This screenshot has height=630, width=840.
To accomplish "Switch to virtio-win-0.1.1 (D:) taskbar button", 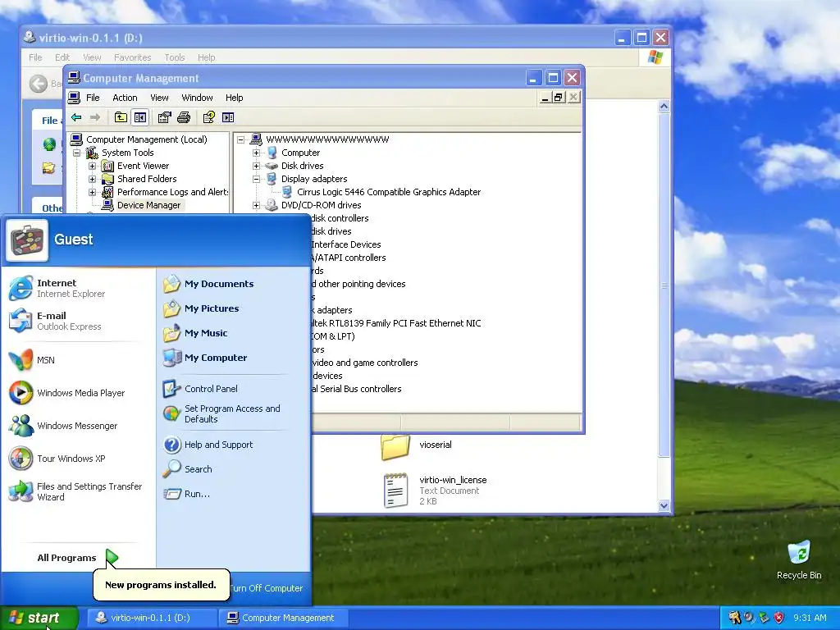I will point(151,618).
